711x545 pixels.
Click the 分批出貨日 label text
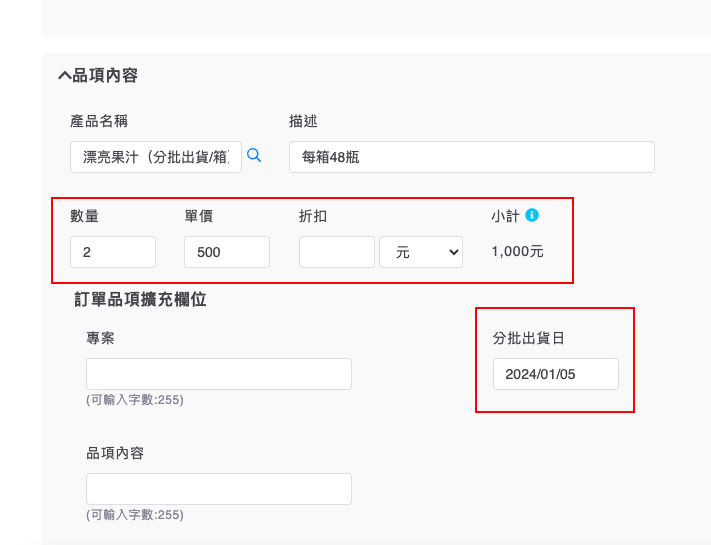[x=528, y=338]
